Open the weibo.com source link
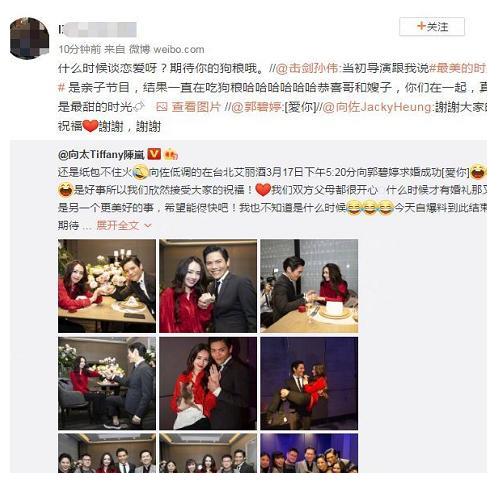Screen dimensions: 497x483 click(x=179, y=49)
